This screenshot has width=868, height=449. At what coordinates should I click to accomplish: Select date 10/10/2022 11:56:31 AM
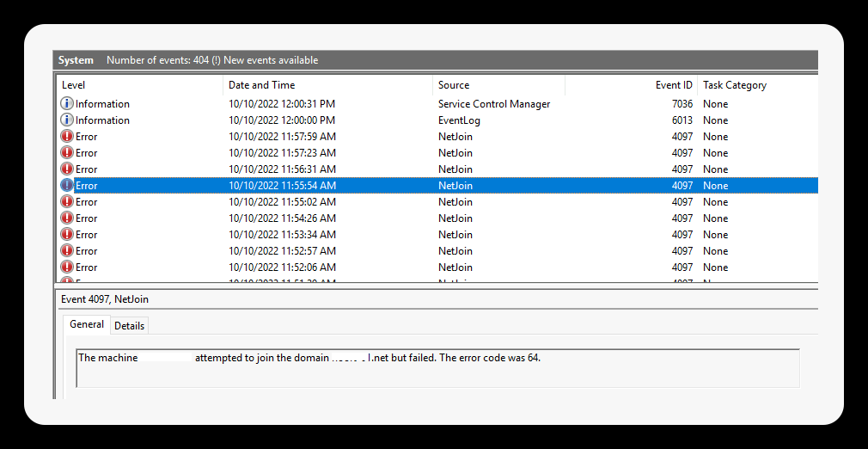[282, 169]
